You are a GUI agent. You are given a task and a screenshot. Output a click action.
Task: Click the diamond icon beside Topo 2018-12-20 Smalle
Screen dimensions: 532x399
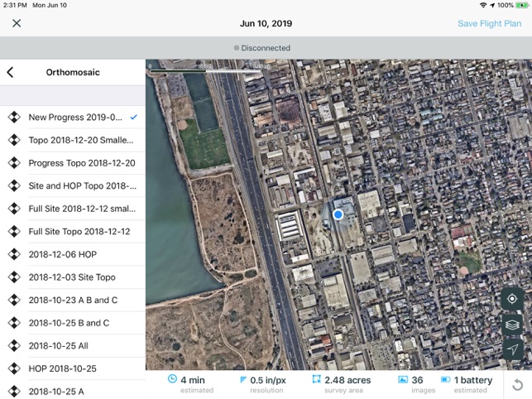tap(14, 140)
